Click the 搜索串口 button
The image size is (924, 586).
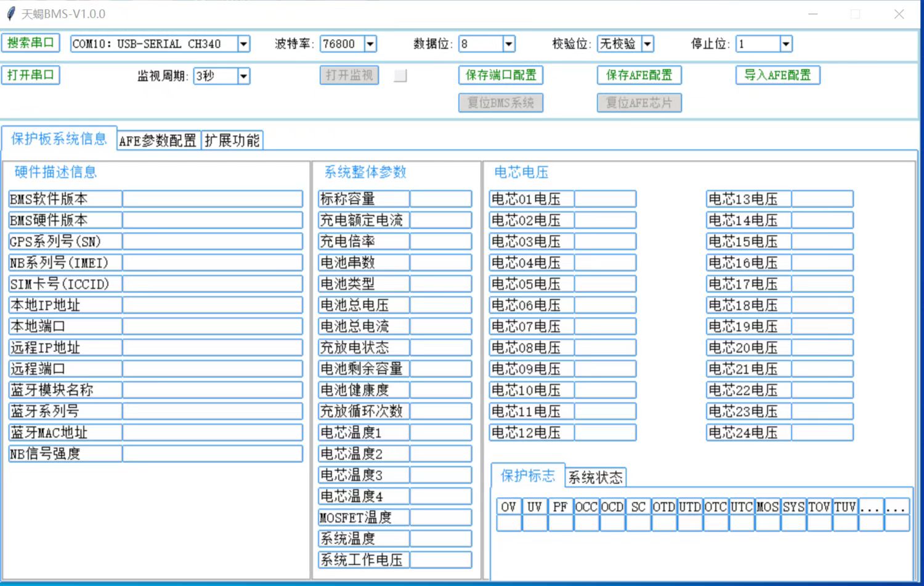(x=31, y=42)
